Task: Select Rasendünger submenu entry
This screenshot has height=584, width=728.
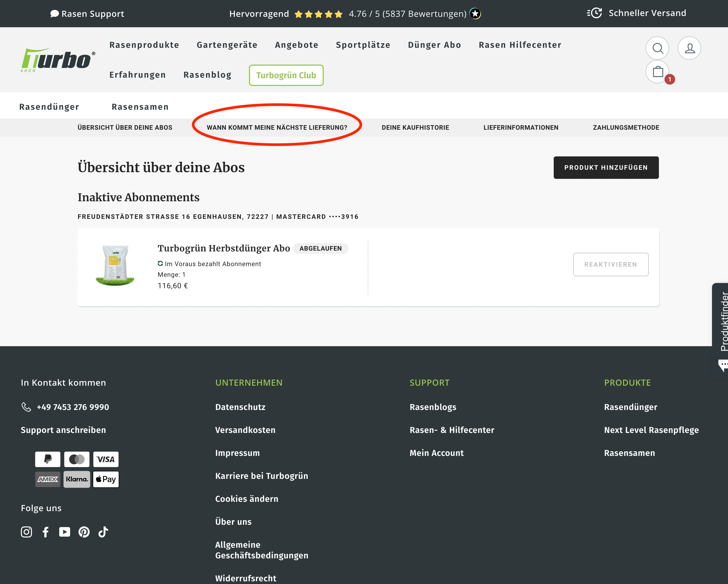Action: pyautogui.click(x=49, y=107)
